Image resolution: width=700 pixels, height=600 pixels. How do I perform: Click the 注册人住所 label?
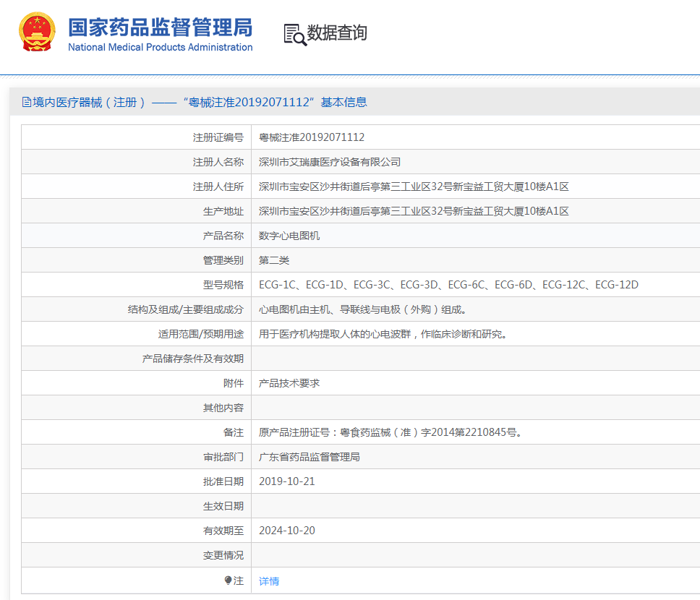[x=218, y=187]
